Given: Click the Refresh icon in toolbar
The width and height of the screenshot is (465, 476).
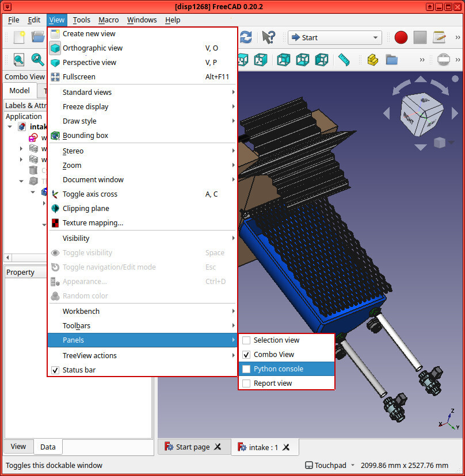Looking at the screenshot, I should [x=246, y=37].
